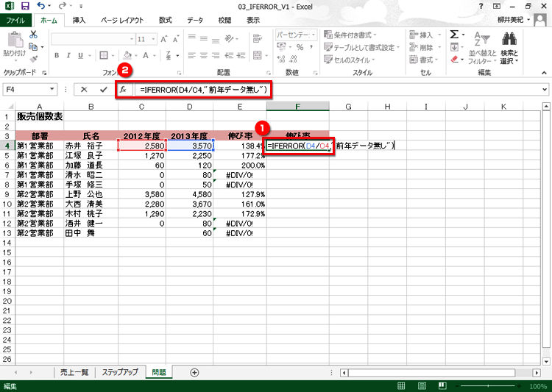Click the Comma Style icon
Image resolution: width=552 pixels, height=392 pixels.
(x=311, y=47)
